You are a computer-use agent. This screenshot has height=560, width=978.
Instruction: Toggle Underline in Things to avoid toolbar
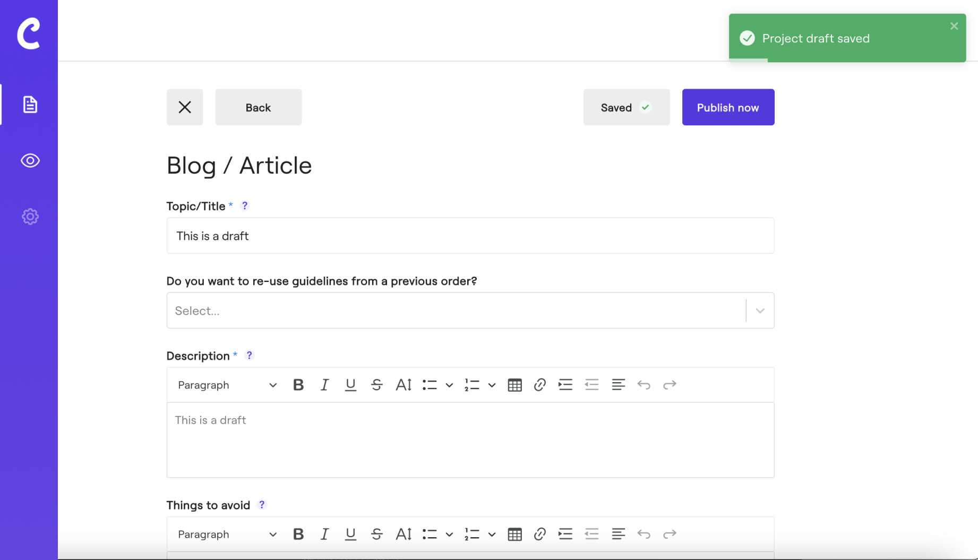(350, 534)
